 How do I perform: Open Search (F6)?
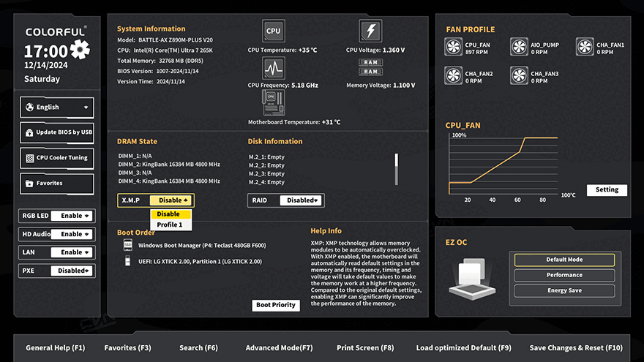[x=198, y=347]
